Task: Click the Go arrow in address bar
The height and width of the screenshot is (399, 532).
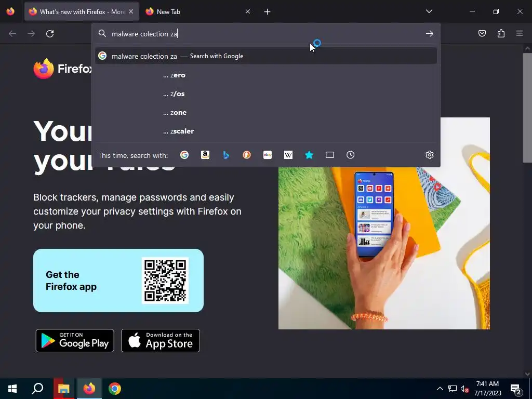Action: (x=430, y=34)
